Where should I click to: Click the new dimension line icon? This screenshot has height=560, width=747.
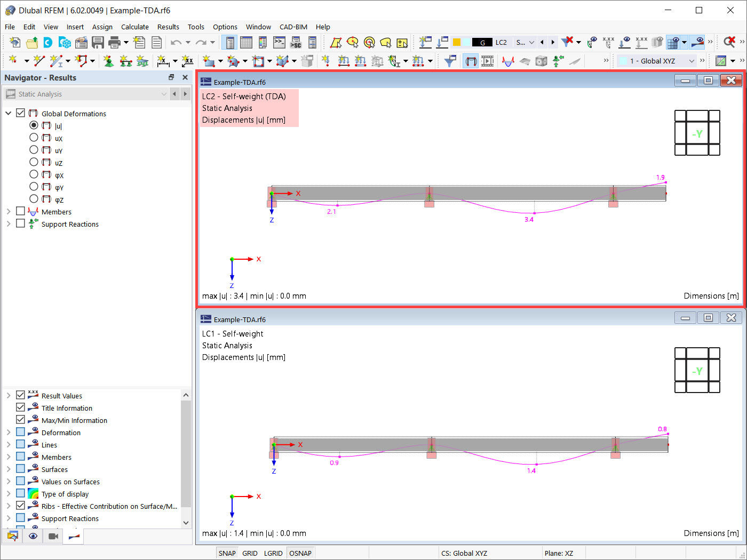click(163, 61)
